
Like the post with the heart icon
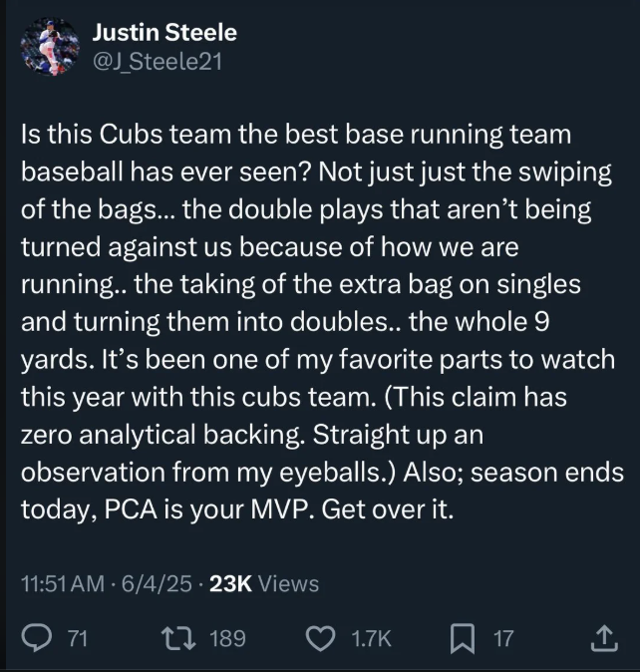coord(320,638)
